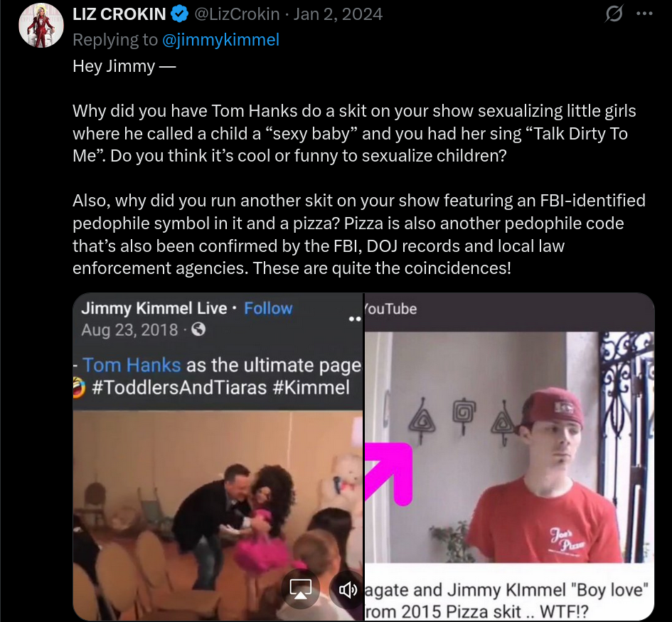
Task: Mute video with the speaker icon
Action: pyautogui.click(x=348, y=590)
